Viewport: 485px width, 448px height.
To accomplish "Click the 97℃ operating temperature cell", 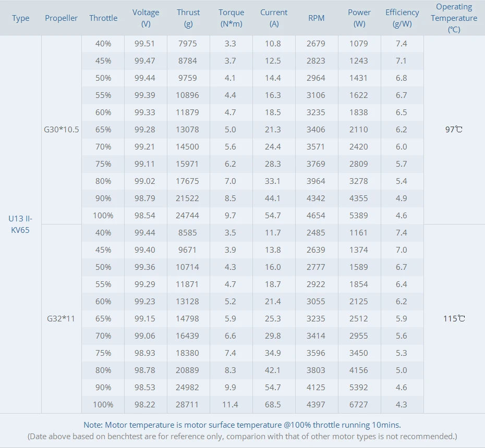I will pos(454,130).
